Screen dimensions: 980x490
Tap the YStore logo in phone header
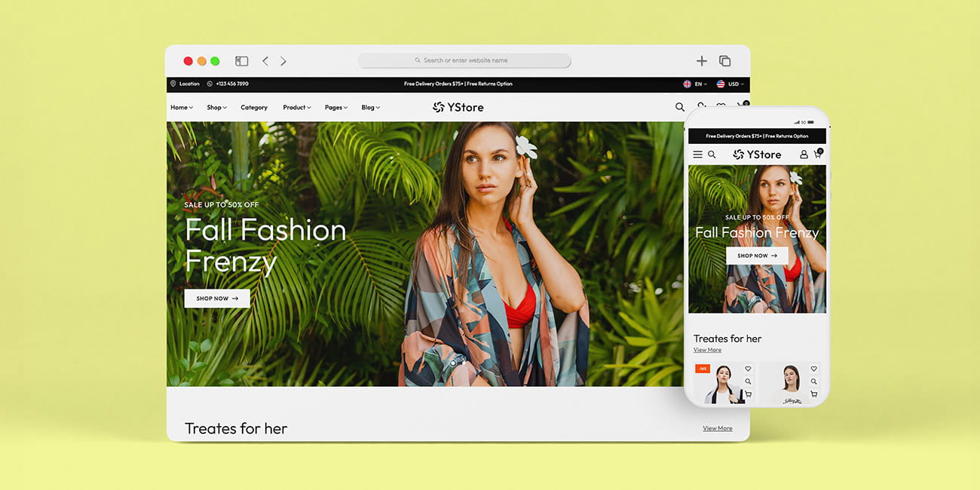(757, 155)
